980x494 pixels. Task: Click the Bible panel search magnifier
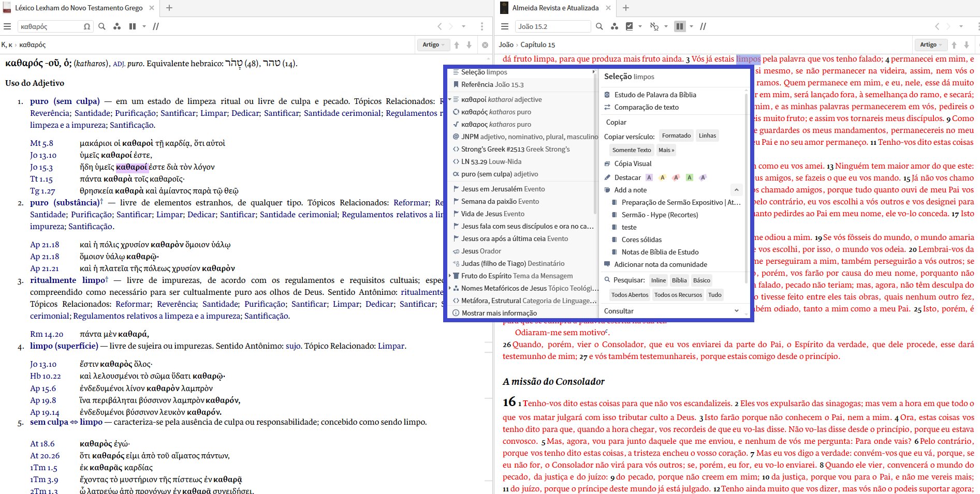click(x=599, y=26)
